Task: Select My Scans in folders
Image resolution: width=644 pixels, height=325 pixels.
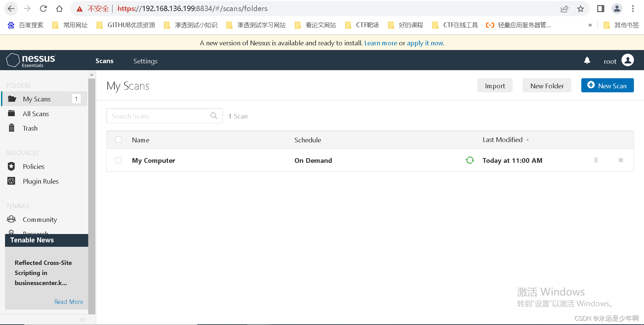Action: (x=44, y=99)
